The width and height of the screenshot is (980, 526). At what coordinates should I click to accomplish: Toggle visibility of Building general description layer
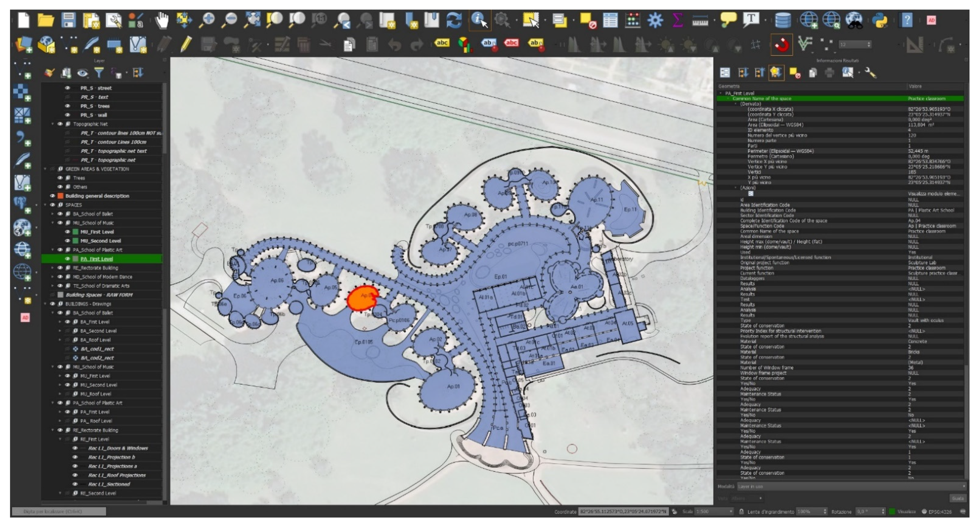[52, 196]
